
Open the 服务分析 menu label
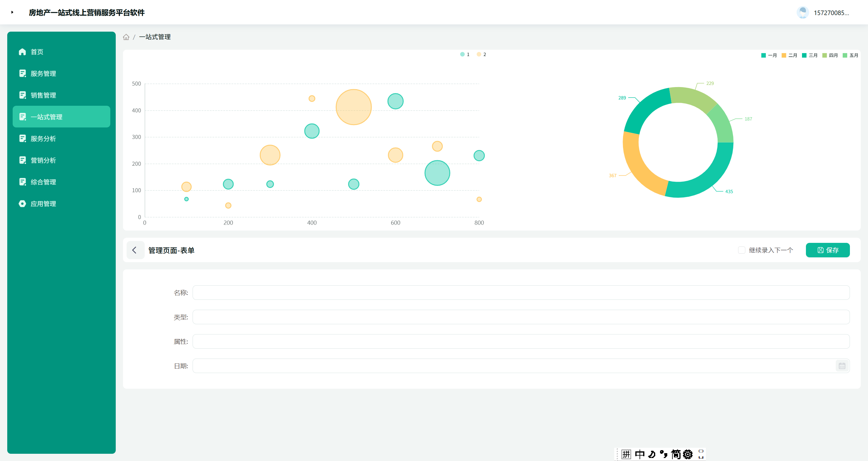coord(43,139)
